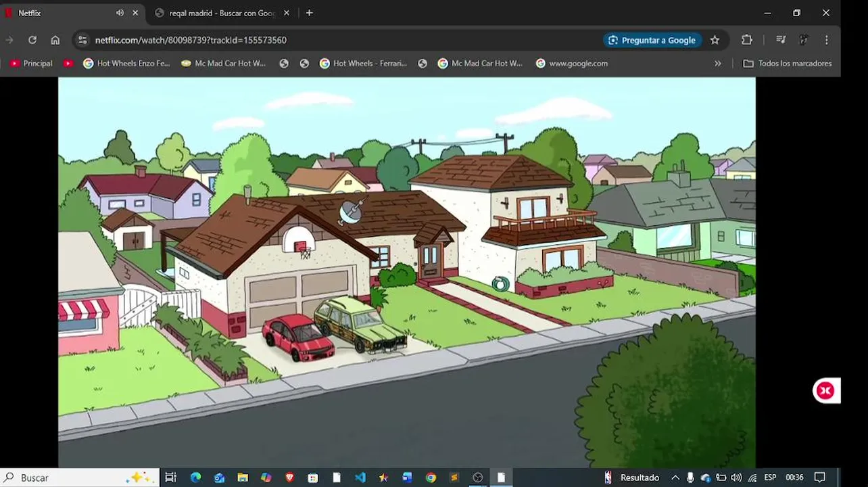Screen dimensions: 868x487
Task: Click the red floating recorder icon
Action: pyautogui.click(x=825, y=390)
